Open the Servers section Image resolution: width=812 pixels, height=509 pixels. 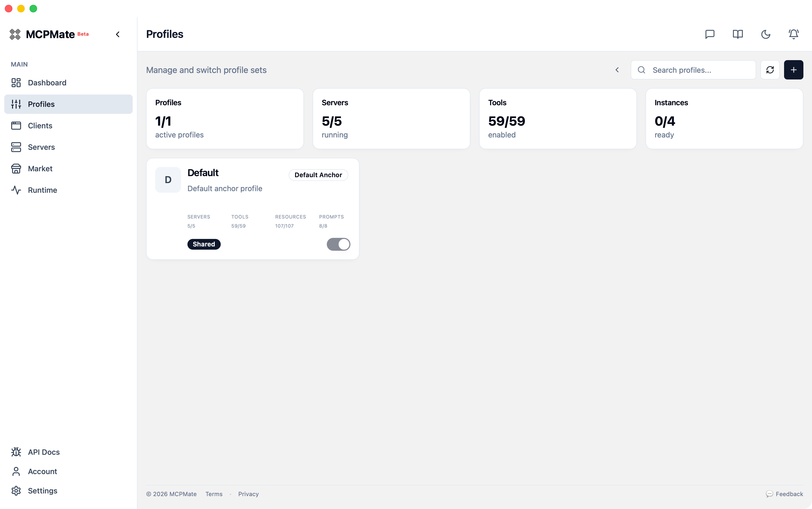[41, 147]
